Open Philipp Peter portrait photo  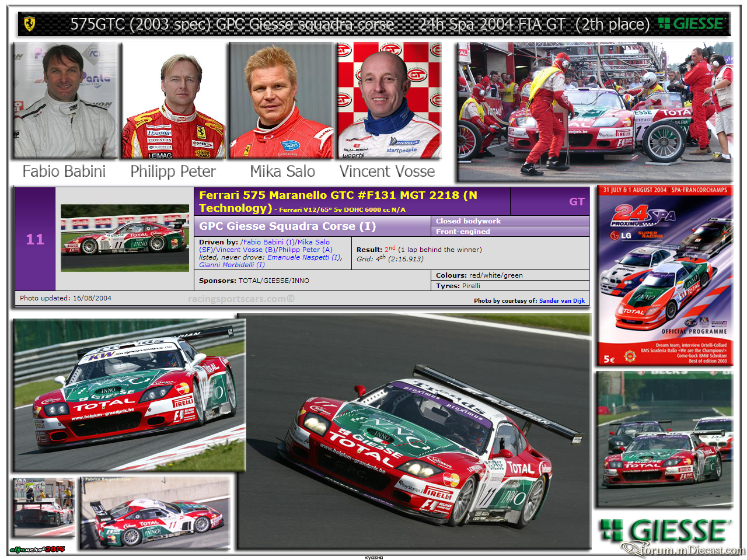point(173,100)
